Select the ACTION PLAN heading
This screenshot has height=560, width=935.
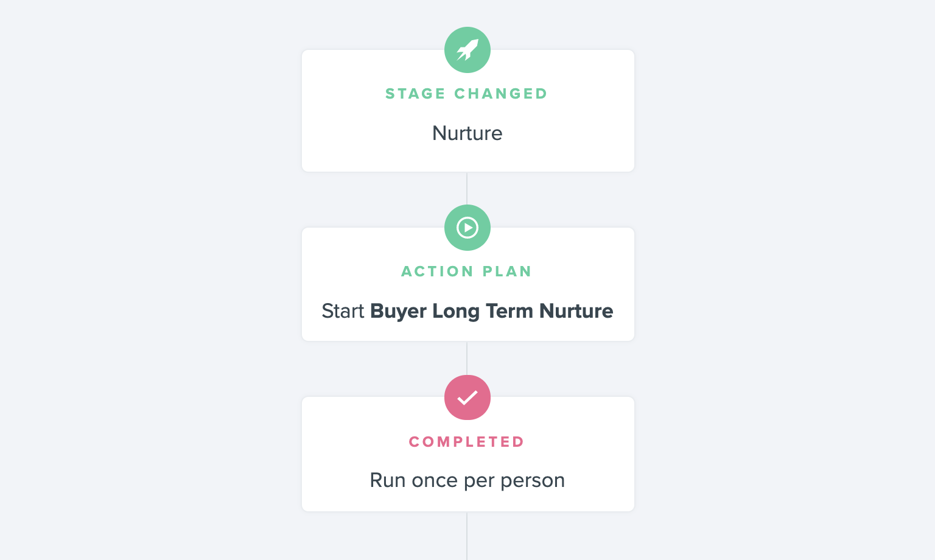click(467, 271)
